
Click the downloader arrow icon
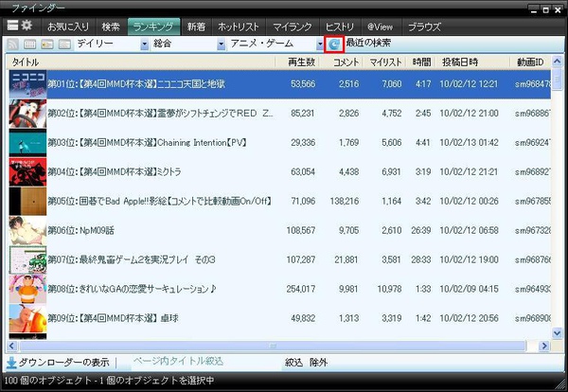pyautogui.click(x=11, y=363)
